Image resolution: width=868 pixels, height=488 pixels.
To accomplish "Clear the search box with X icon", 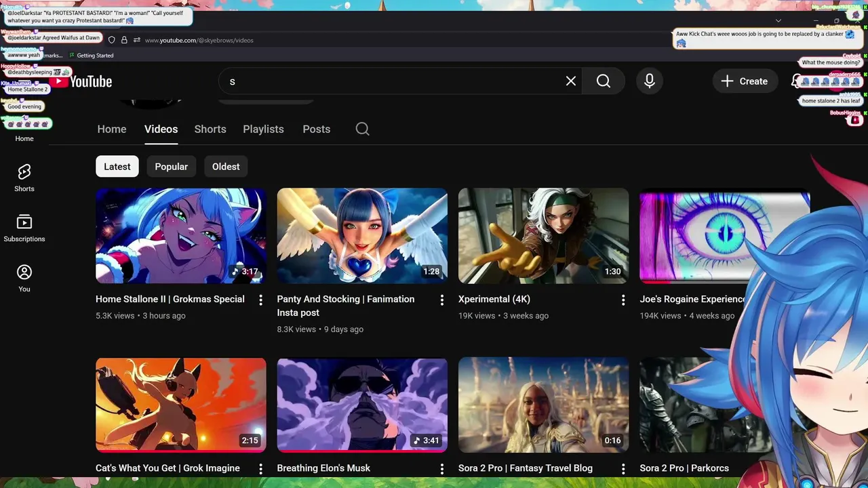I will [571, 81].
